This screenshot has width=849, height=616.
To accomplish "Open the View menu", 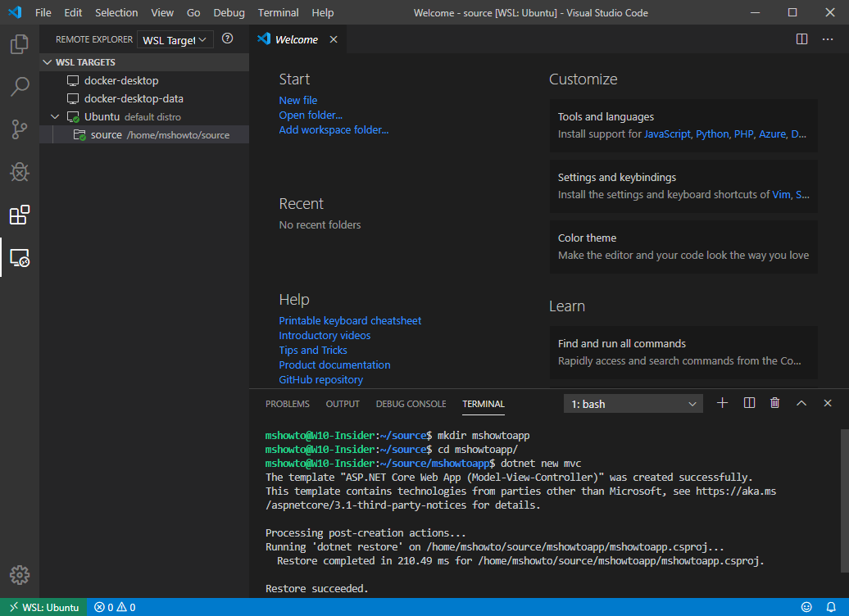I will (162, 12).
